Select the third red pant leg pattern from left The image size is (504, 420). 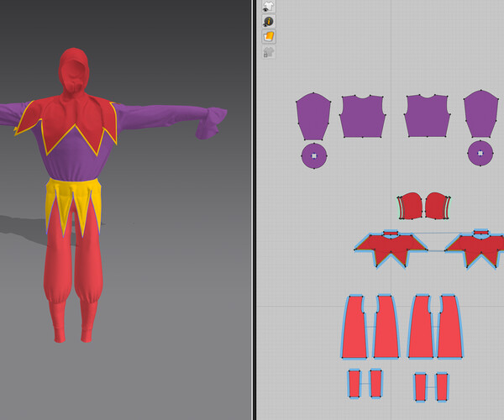click(421, 327)
